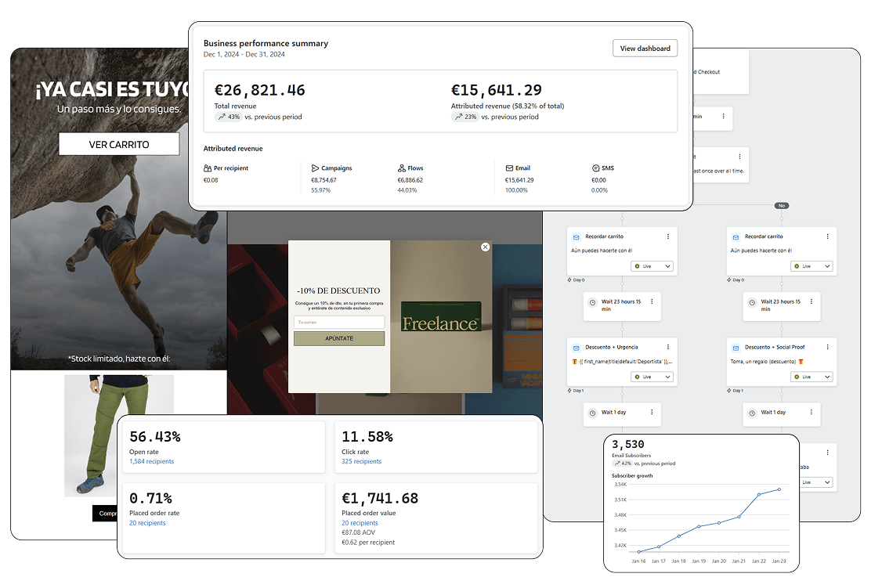
Task: Open options for the wait step above Descuento + Urgencia
Action: click(x=652, y=301)
